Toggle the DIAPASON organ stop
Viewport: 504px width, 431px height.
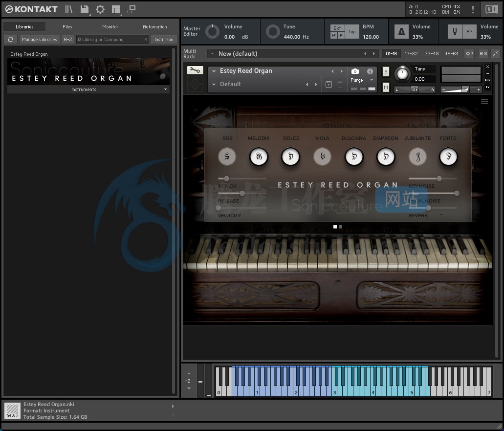click(x=386, y=157)
